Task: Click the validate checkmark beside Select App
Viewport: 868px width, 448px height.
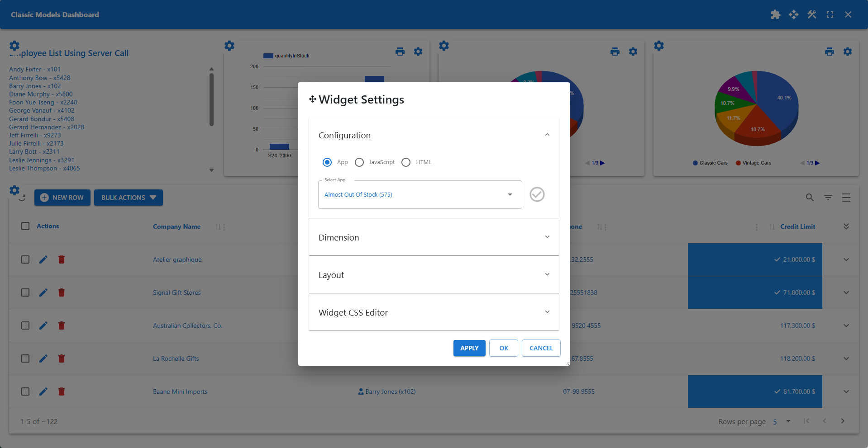Action: (x=537, y=194)
